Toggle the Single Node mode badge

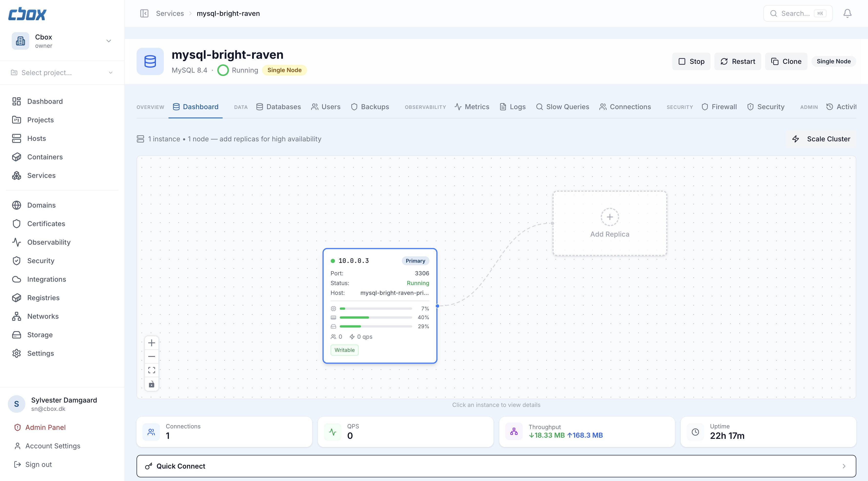833,61
